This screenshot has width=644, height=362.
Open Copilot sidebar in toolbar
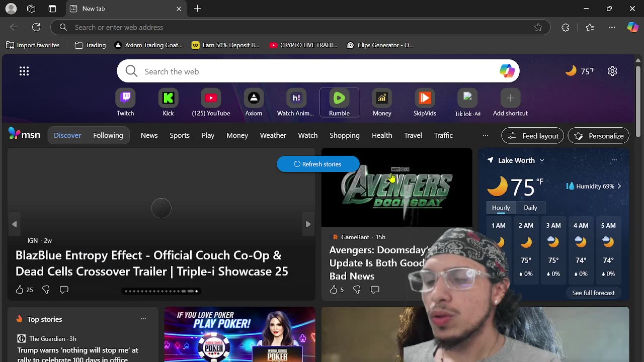(632, 27)
